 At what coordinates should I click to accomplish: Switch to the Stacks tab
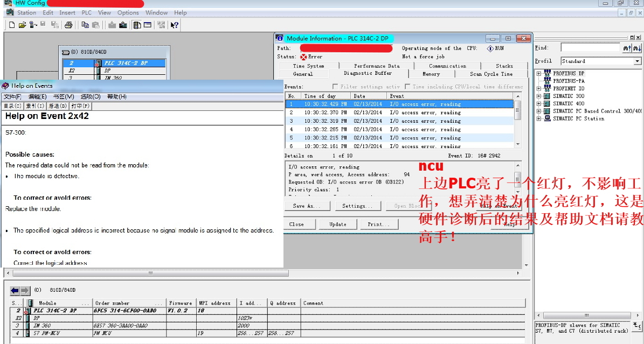coord(504,66)
